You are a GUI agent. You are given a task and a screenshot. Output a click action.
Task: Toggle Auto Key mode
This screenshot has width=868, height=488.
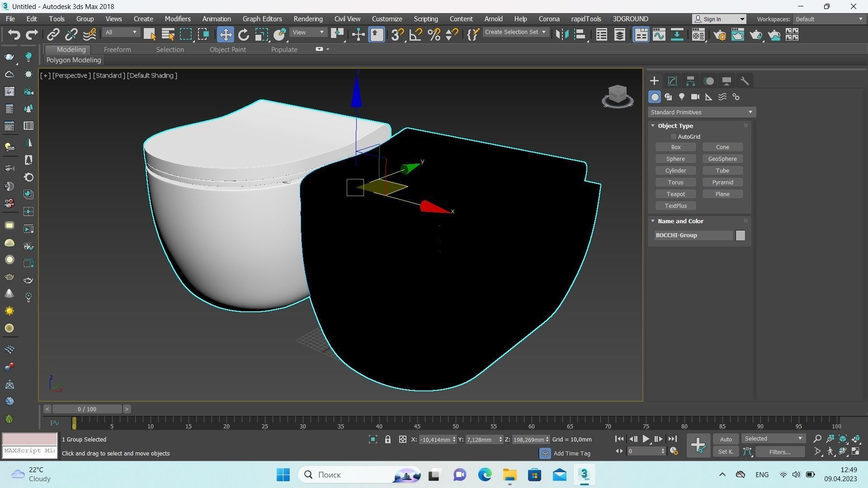pos(726,439)
